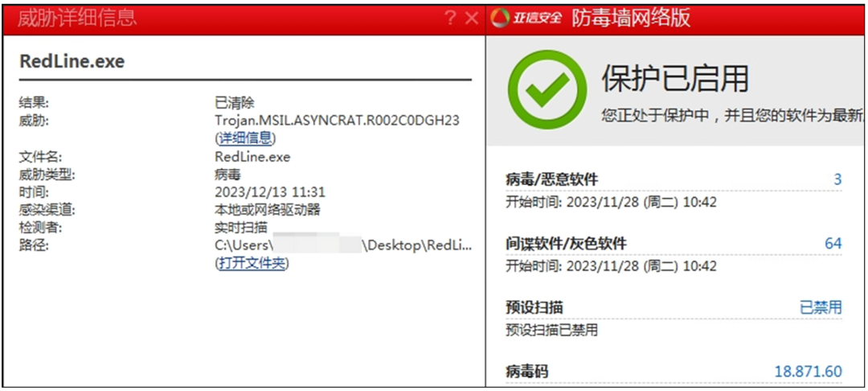Click the 防毒墙网络版 title text
This screenshot has height=391, width=868.
tap(631, 19)
